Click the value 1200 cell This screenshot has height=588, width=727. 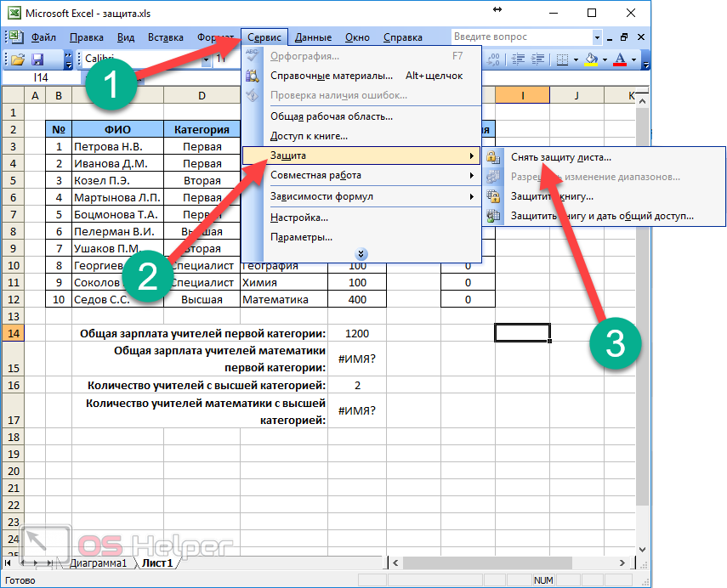[357, 334]
